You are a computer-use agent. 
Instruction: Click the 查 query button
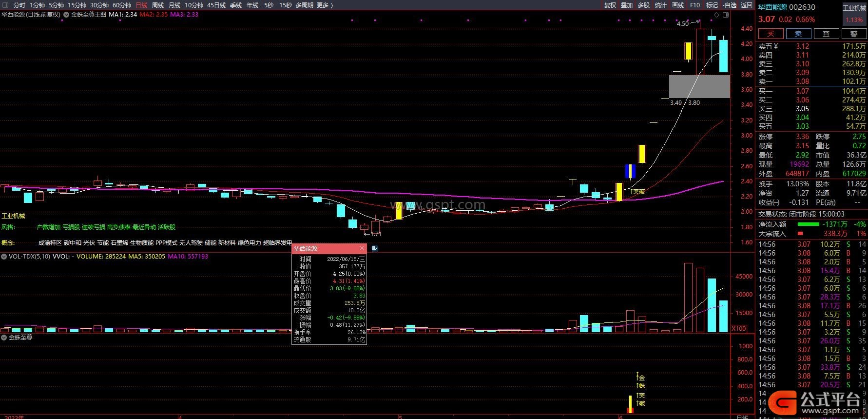826,34
